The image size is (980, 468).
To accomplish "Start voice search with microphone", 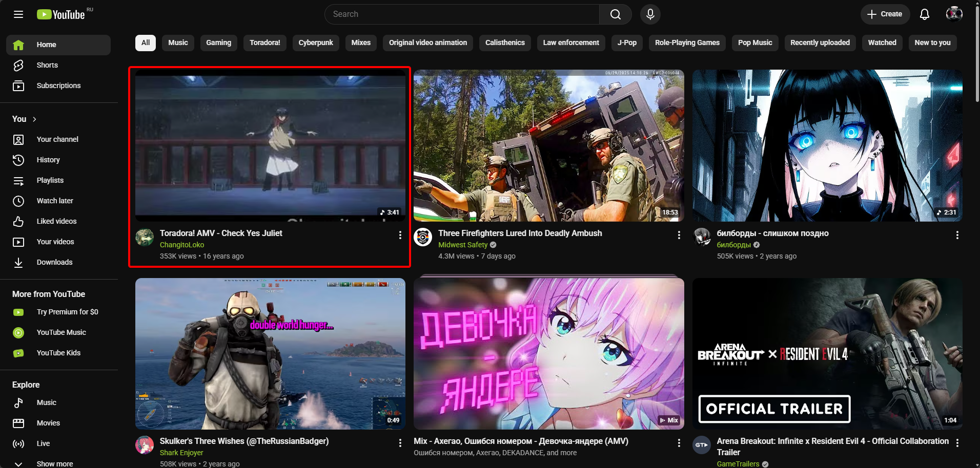I will pos(650,14).
